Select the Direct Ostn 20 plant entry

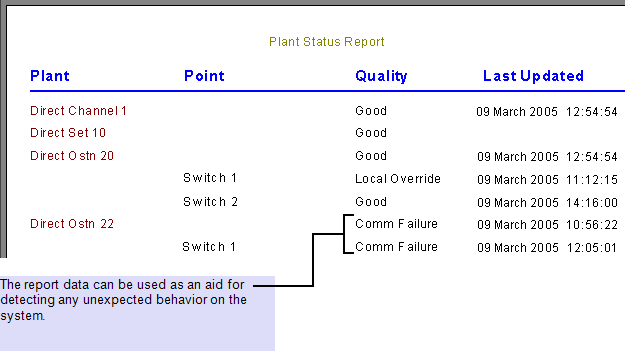click(x=72, y=156)
